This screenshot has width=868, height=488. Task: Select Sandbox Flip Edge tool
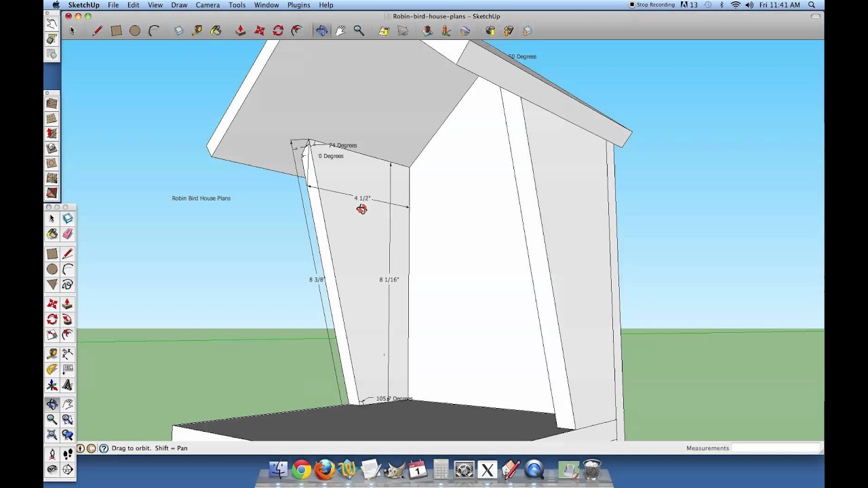(x=52, y=193)
